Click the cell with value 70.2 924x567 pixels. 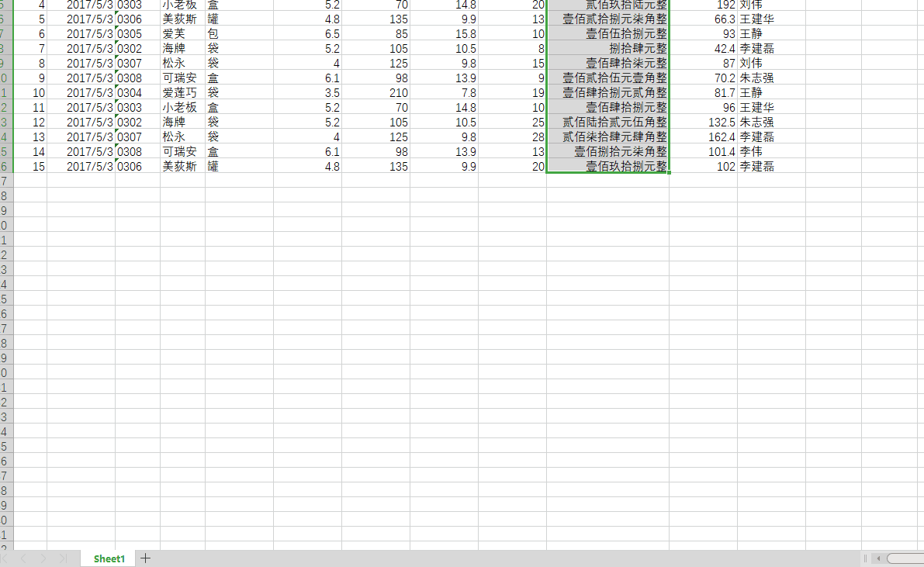(x=703, y=78)
